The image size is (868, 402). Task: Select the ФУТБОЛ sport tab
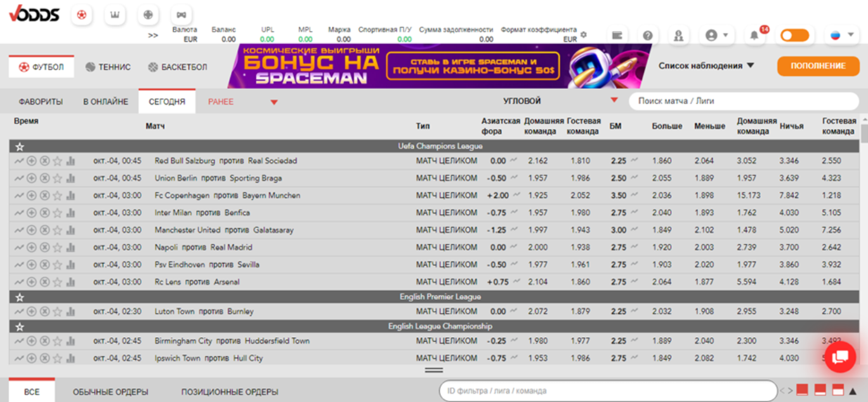coord(41,67)
